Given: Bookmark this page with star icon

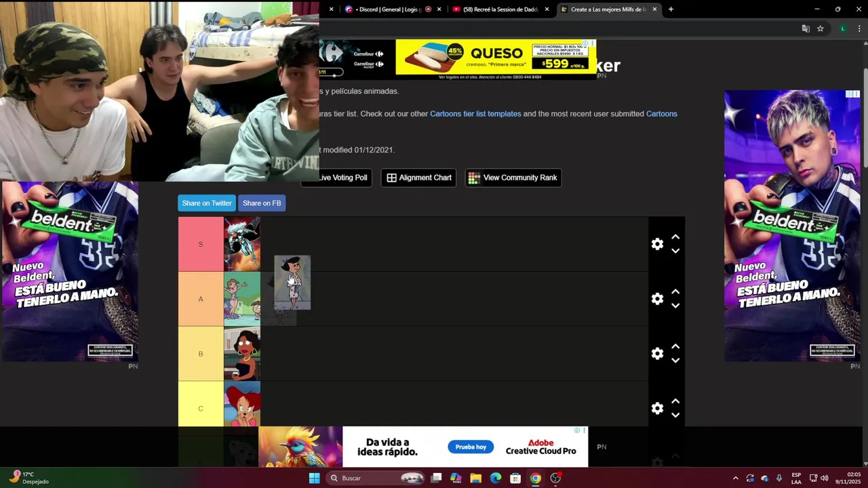Looking at the screenshot, I should 821,28.
